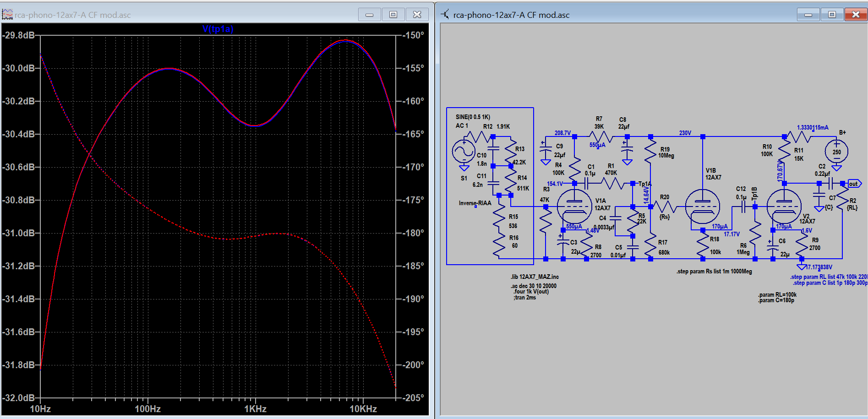The image size is (868, 419).
Task: Close the schematic window
Action: pyautogui.click(x=856, y=15)
